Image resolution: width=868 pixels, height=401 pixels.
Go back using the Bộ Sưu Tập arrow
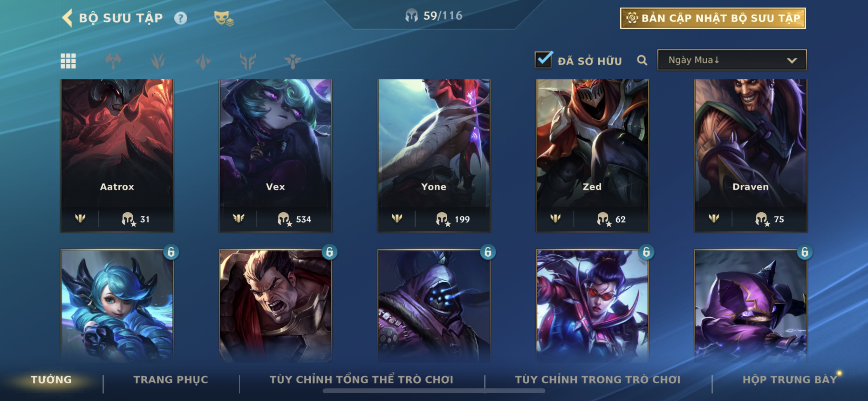click(x=67, y=17)
